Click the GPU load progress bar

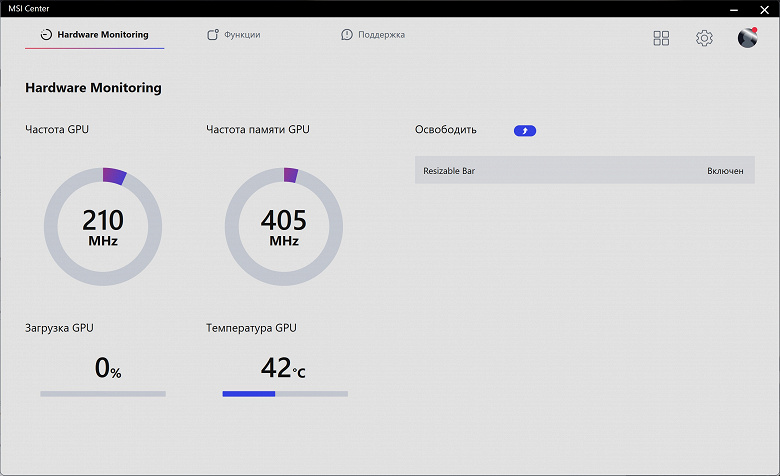tap(103, 394)
